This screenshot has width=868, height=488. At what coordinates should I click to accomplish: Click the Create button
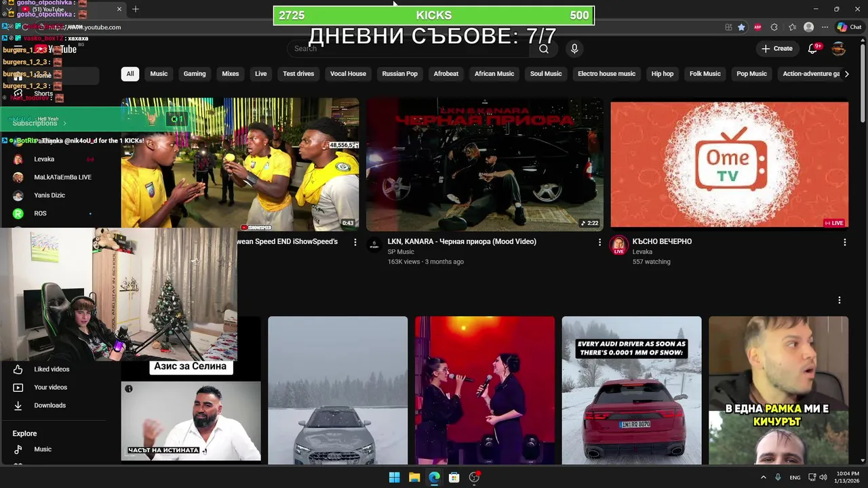[x=777, y=49]
